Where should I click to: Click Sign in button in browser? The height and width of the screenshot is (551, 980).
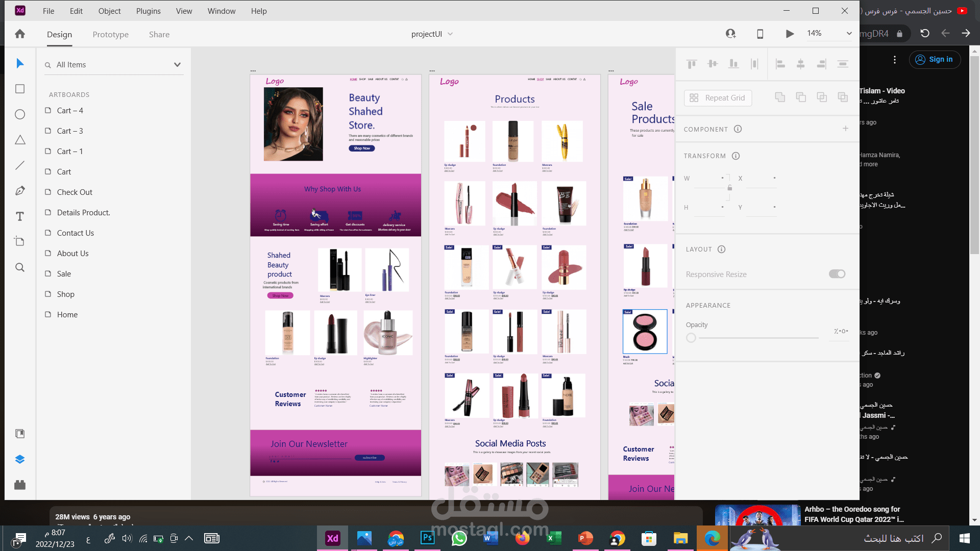(935, 59)
